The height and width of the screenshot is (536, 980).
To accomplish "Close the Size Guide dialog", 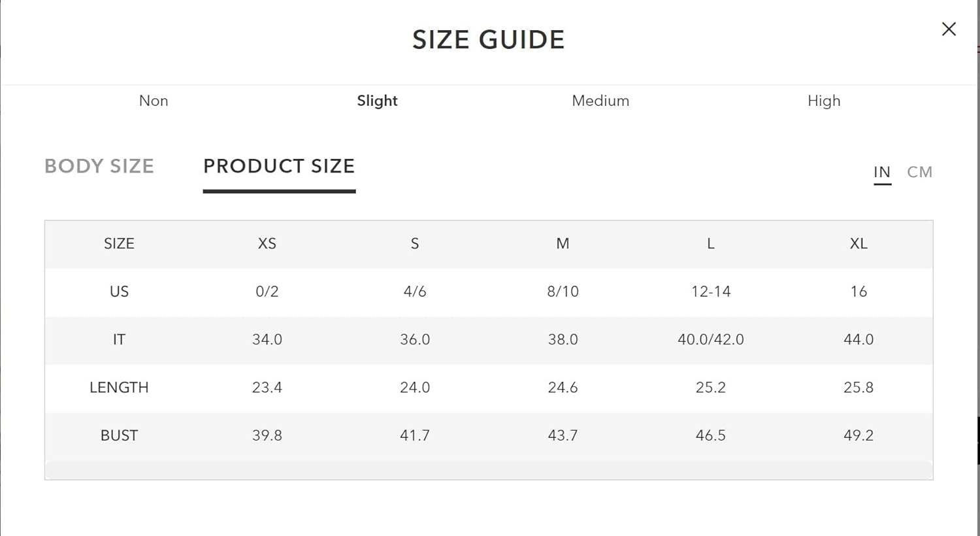I will [x=949, y=29].
